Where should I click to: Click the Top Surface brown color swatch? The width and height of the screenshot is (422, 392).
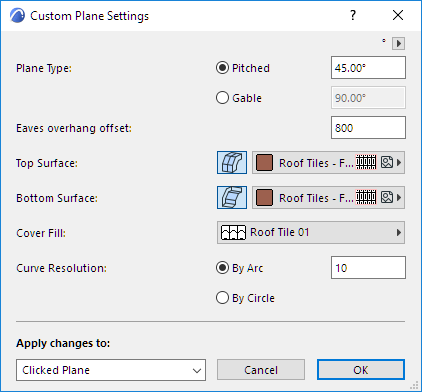click(264, 163)
